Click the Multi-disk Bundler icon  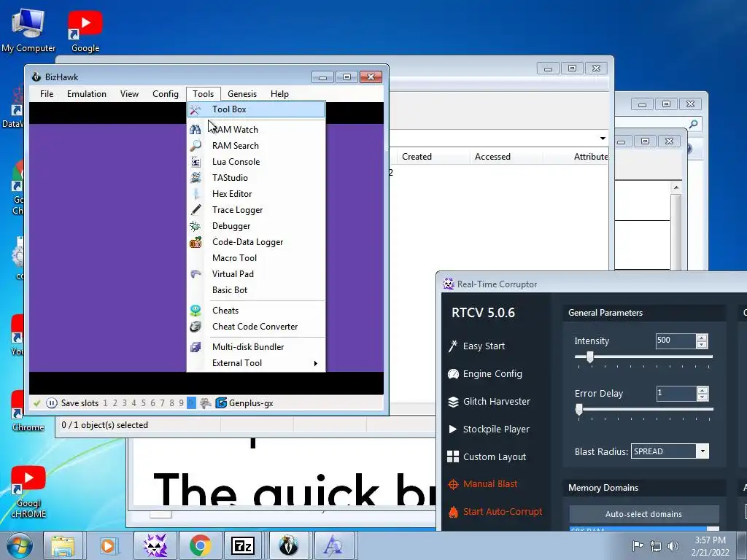click(x=196, y=347)
